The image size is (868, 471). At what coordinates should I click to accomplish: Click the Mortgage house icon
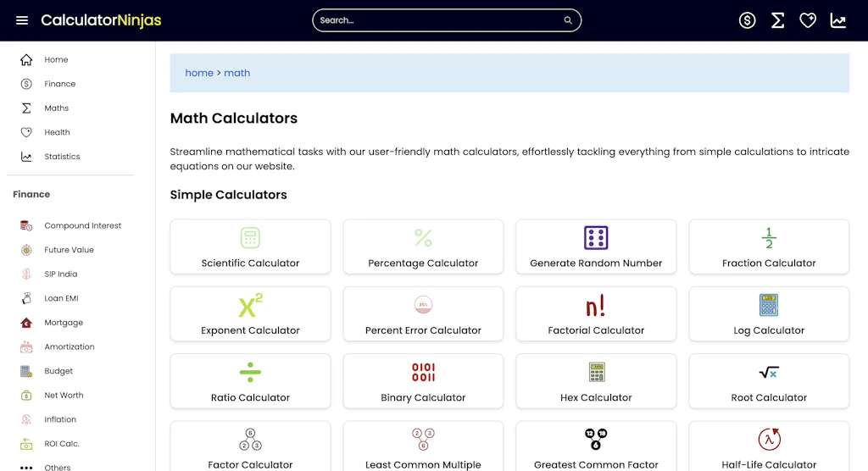click(26, 323)
